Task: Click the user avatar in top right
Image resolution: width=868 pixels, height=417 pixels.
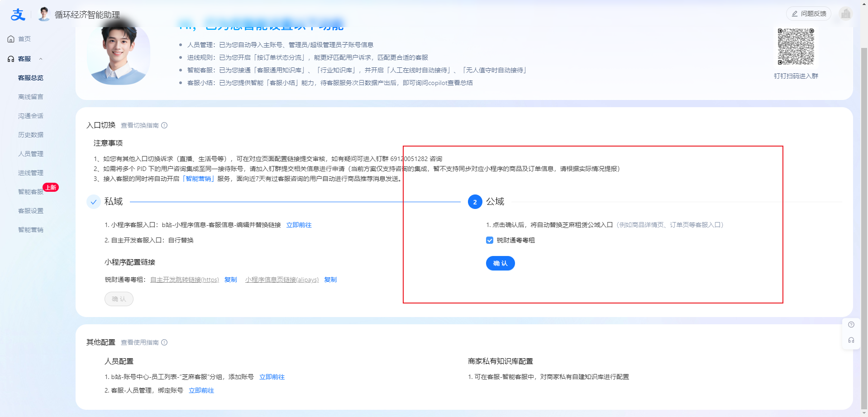Action: point(845,14)
